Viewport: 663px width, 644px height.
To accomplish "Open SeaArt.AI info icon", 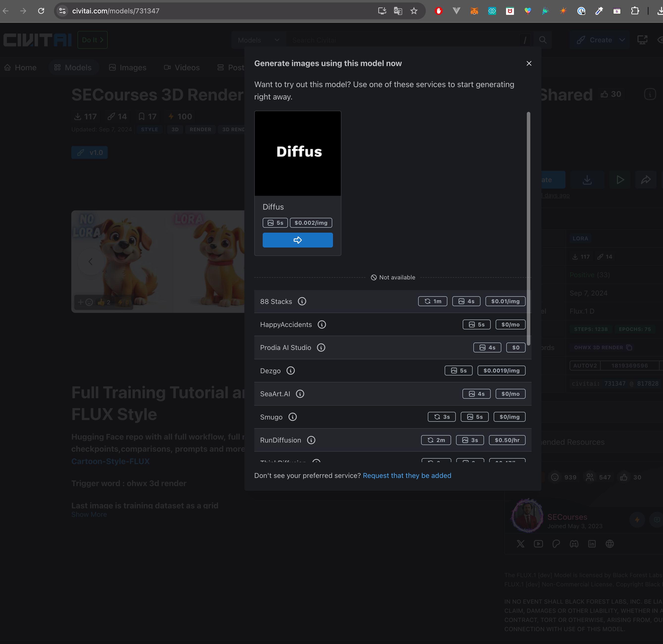I will (300, 394).
